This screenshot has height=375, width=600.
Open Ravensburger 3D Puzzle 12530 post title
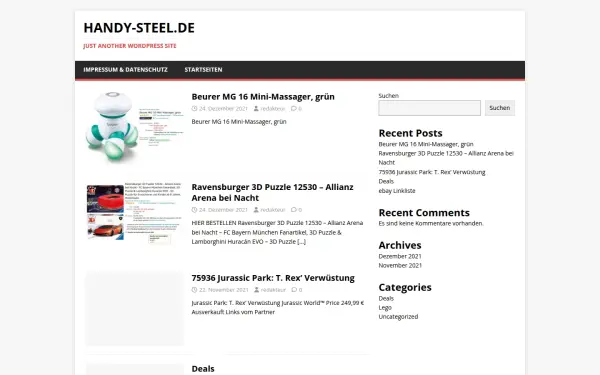(272, 192)
